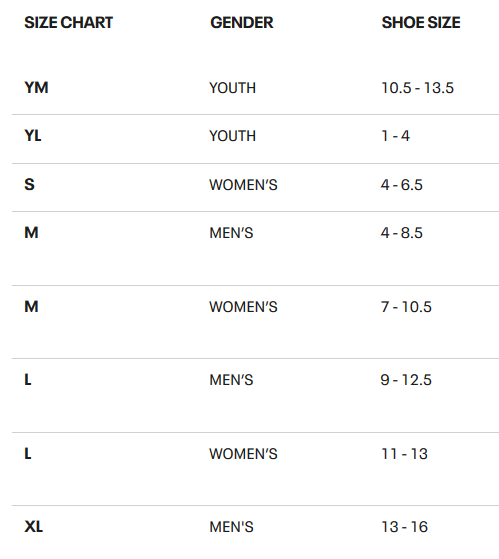Select the S size label

pyautogui.click(x=29, y=184)
